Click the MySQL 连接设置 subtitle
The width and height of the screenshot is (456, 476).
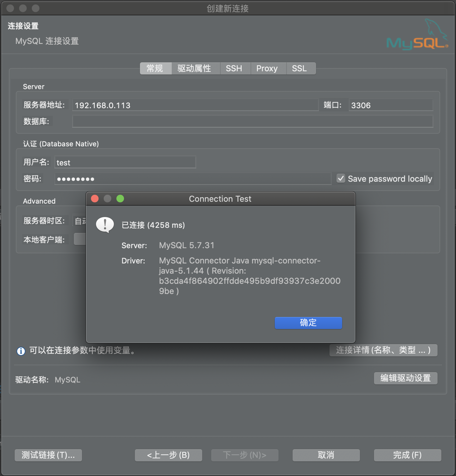click(x=47, y=41)
